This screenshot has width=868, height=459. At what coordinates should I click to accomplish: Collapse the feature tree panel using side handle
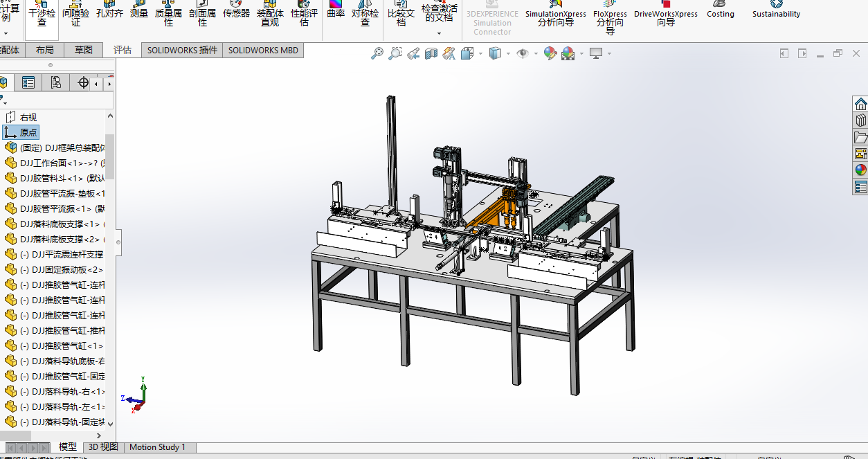pyautogui.click(x=118, y=242)
